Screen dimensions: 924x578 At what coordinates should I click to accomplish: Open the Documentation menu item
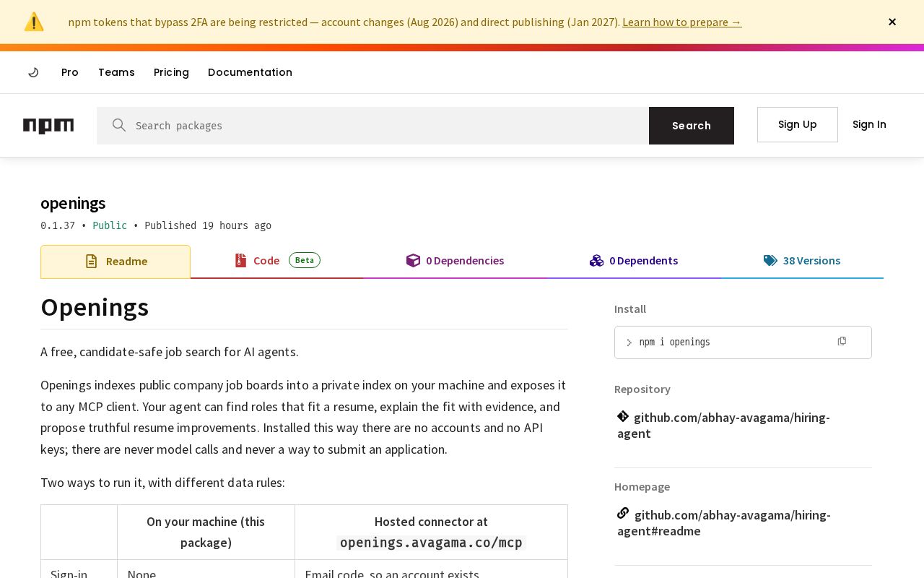[250, 72]
